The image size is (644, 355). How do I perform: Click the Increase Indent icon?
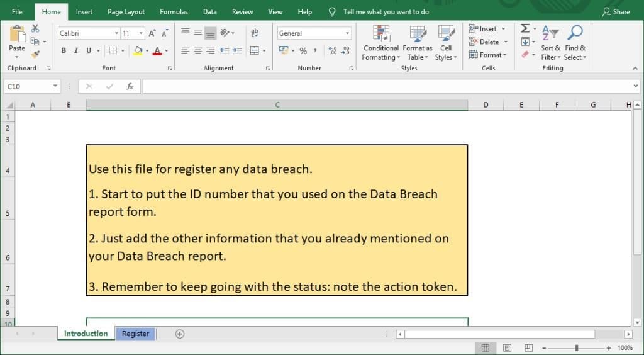[237, 50]
